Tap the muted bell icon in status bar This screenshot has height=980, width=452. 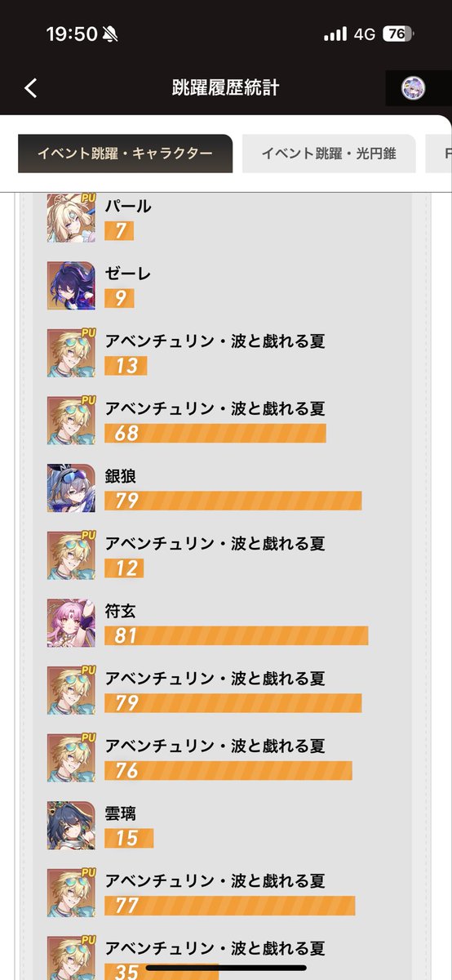pyautogui.click(x=110, y=34)
